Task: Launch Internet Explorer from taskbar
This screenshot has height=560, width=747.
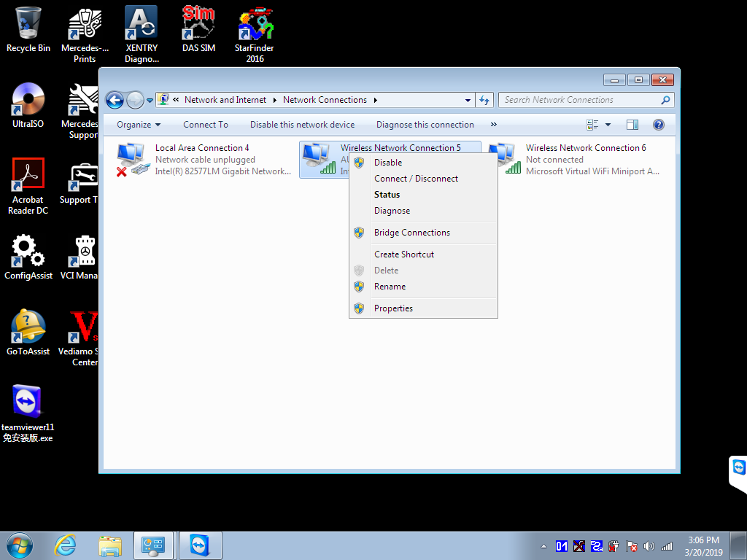Action: 65,545
